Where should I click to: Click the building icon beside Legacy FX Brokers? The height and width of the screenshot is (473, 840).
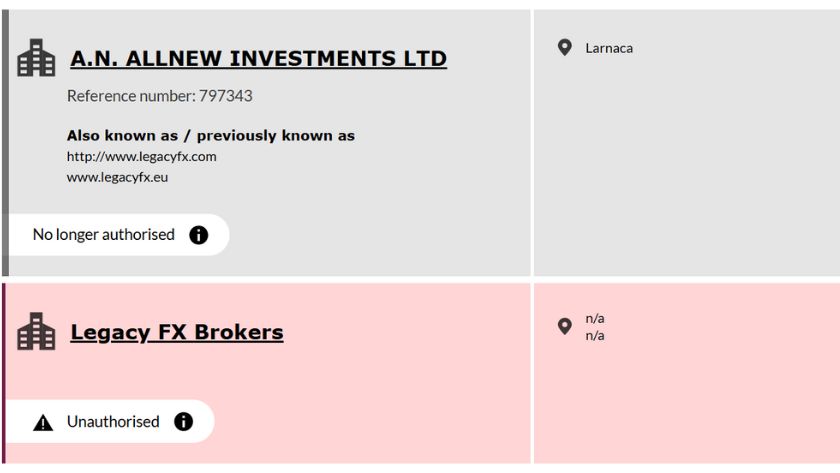tap(36, 331)
